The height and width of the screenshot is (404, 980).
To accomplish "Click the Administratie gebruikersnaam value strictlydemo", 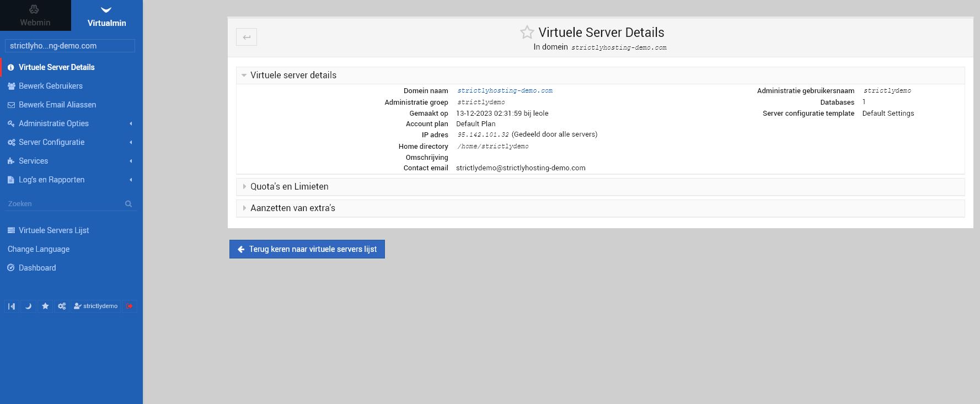I will pos(887,90).
